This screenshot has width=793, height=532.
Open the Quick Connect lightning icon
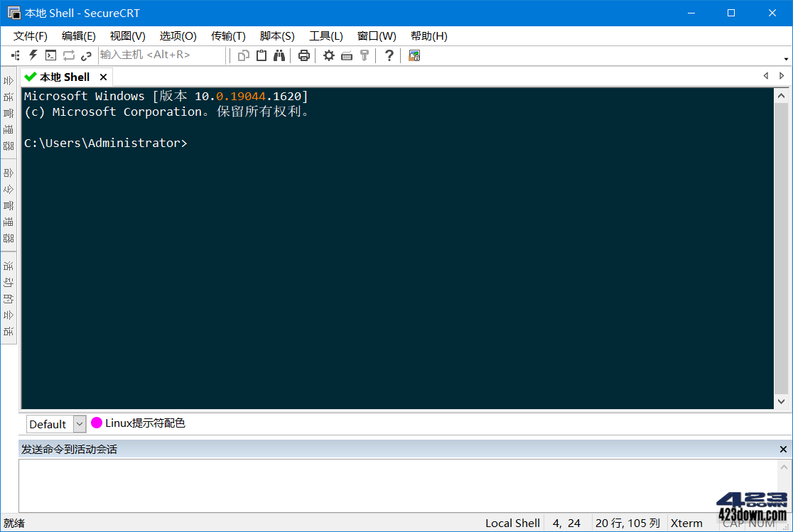(x=33, y=55)
